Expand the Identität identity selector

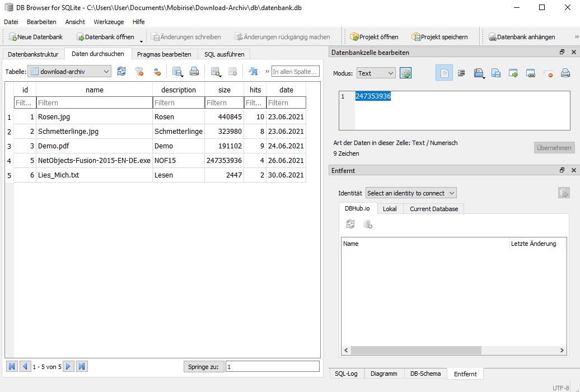coord(411,193)
